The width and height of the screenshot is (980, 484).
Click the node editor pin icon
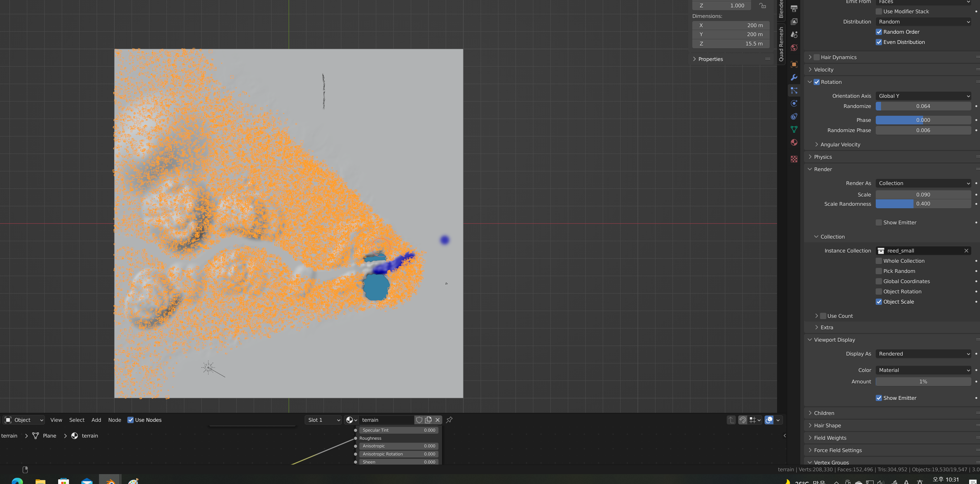pos(449,420)
